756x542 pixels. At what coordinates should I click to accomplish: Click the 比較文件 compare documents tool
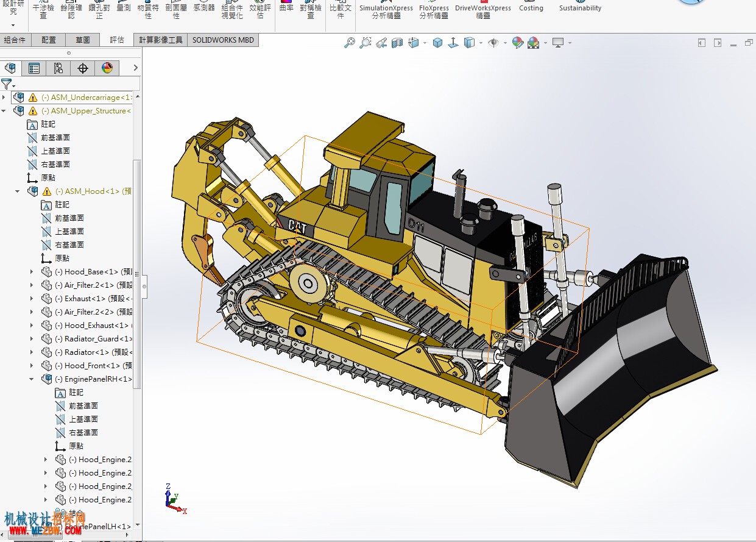pos(341,10)
